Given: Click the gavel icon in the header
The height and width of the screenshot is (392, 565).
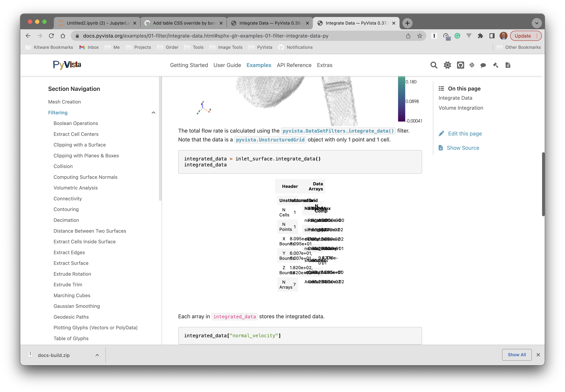Looking at the screenshot, I should [495, 65].
